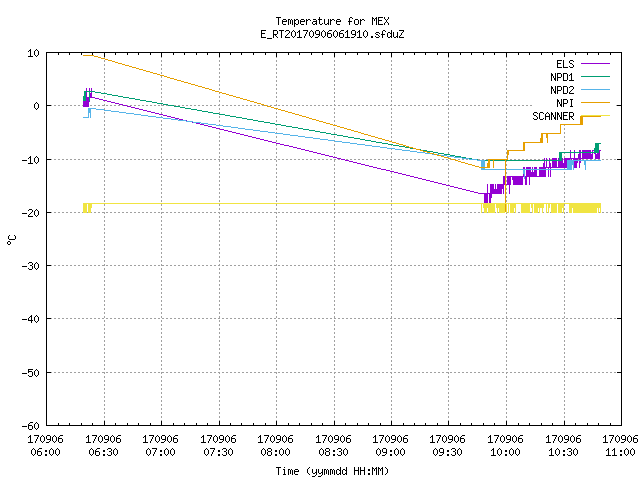Click the NPI legend label

[565, 103]
